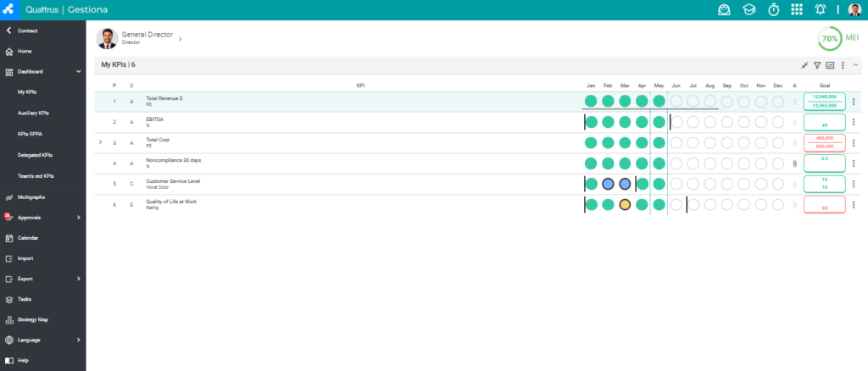
Task: Select the blue February circle for Customer Service Level
Action: point(608,184)
